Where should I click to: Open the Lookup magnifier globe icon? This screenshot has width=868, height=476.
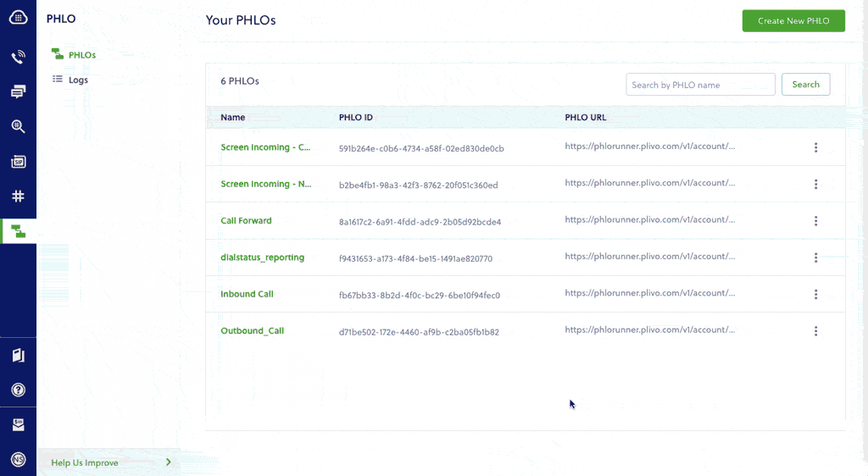coord(19,126)
